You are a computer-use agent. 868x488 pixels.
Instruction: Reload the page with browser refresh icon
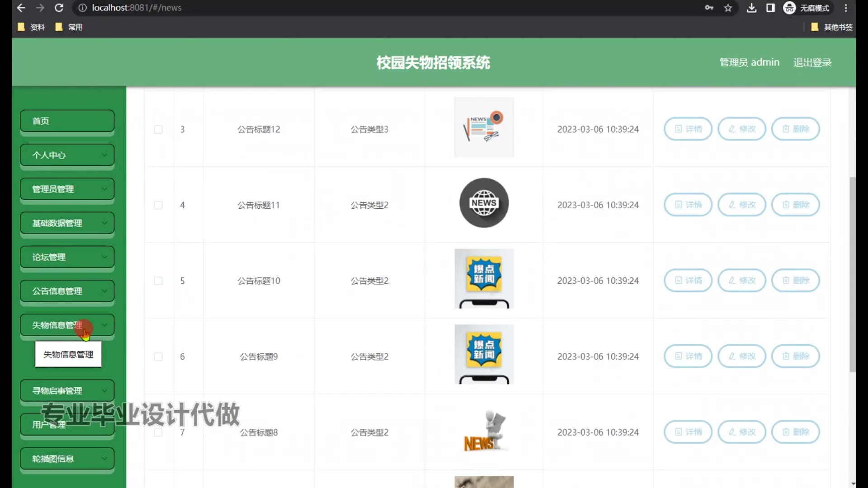59,8
